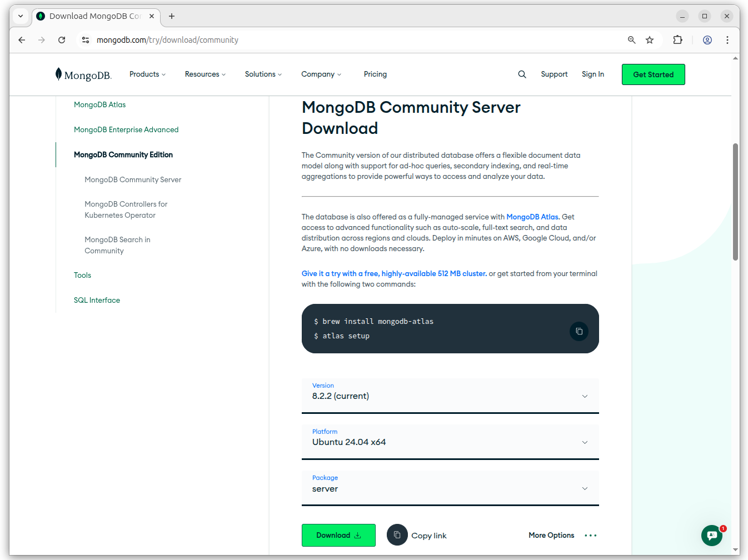Viewport: 748px width, 560px height.
Task: Open Chrome's three-dot menu
Action: (x=727, y=40)
